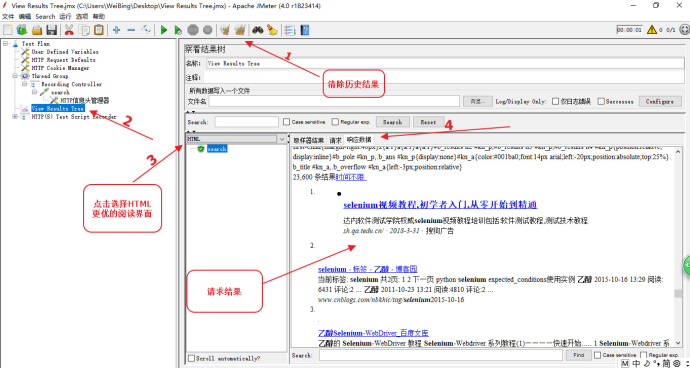
Task: Click the Open file folder icon
Action: 37,30
